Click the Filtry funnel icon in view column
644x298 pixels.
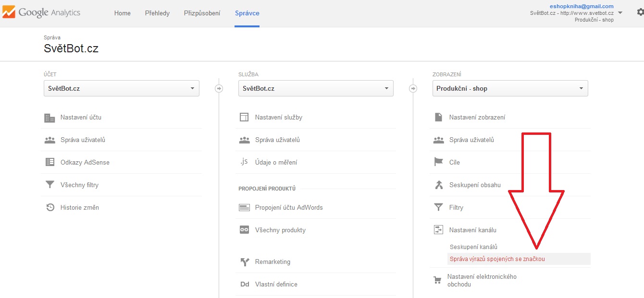click(x=438, y=207)
